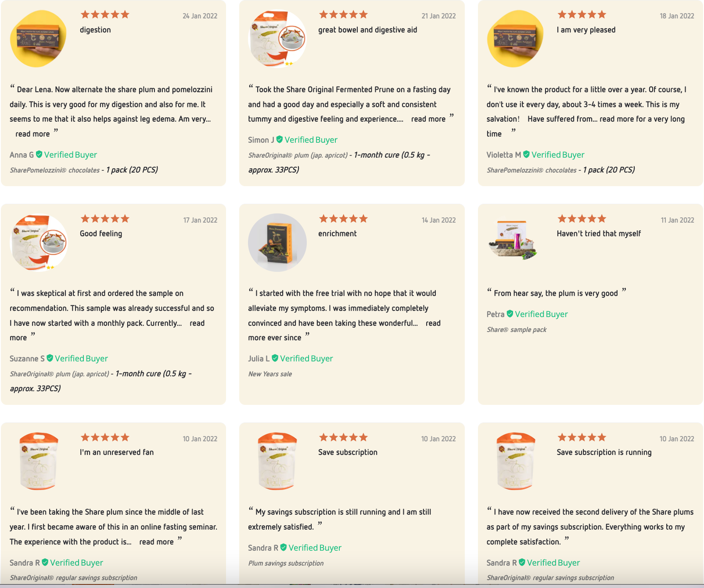The image size is (704, 588).
Task: Click dark box thumbnail in enrichment review
Action: pos(277,242)
